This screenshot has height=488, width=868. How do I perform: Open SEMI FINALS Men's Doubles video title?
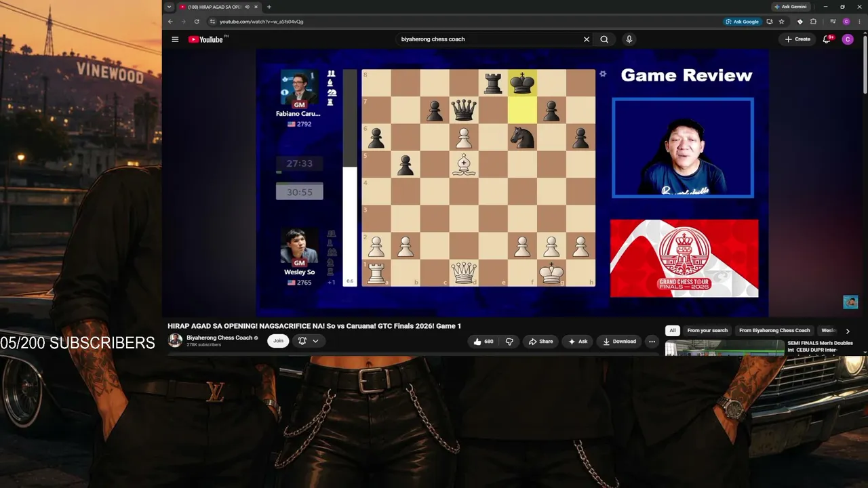point(820,346)
